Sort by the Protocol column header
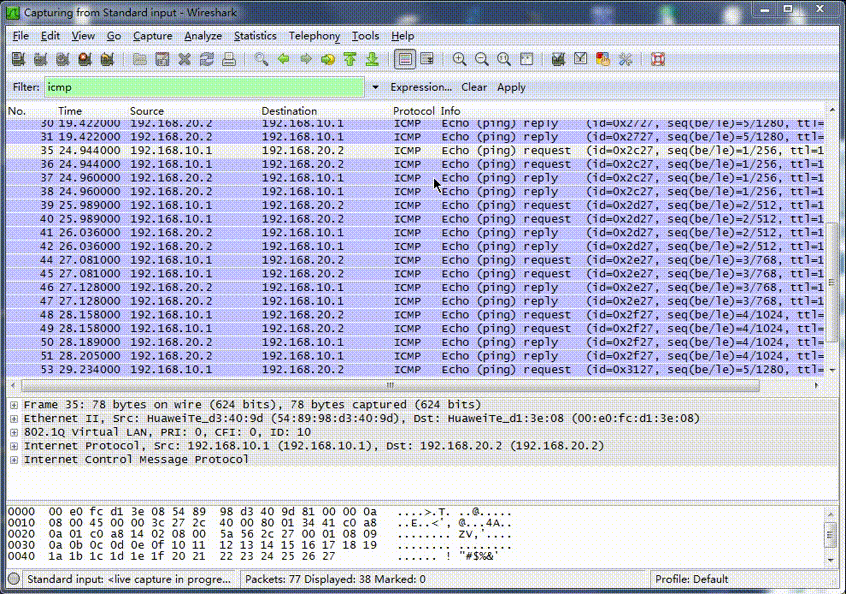 pyautogui.click(x=413, y=111)
